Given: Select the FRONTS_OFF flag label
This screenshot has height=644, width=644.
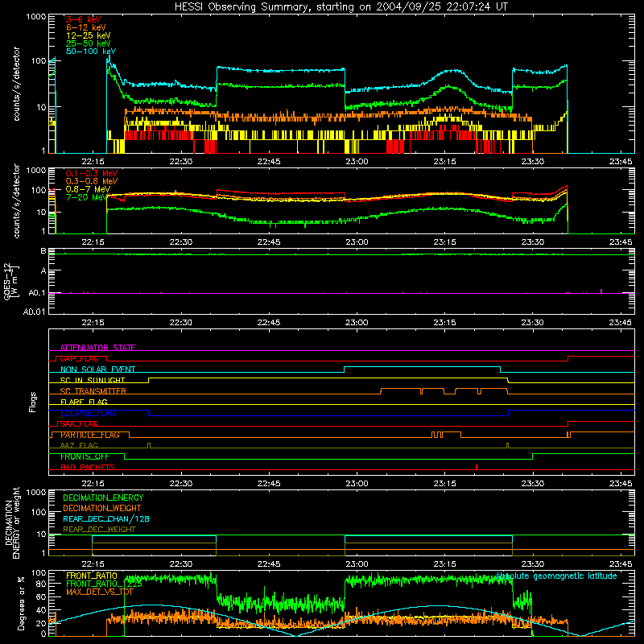Looking at the screenshot, I should pyautogui.click(x=85, y=456).
